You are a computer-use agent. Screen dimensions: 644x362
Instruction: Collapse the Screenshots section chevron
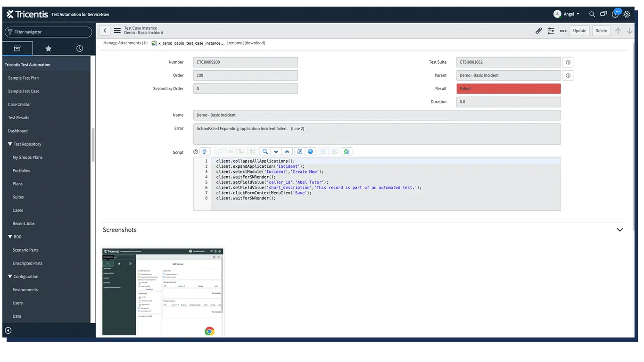(x=619, y=230)
